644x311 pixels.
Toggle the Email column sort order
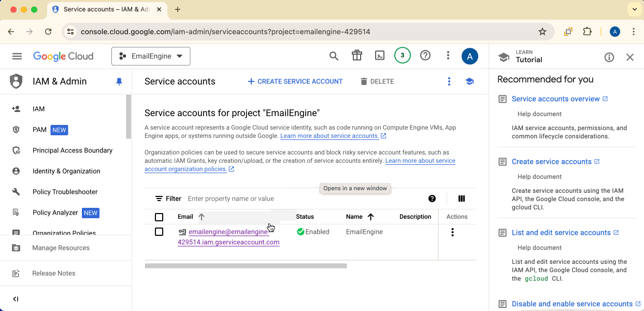(x=201, y=217)
